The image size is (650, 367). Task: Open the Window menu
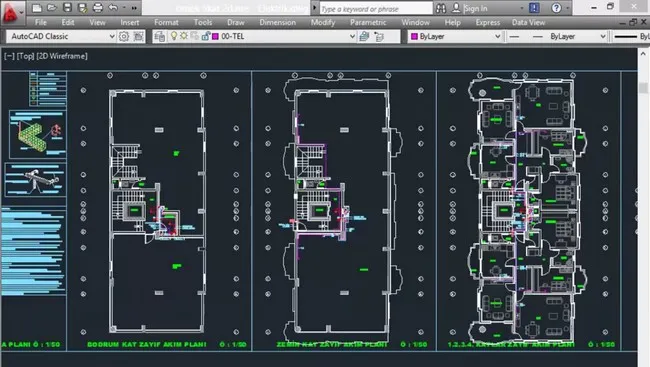[415, 22]
